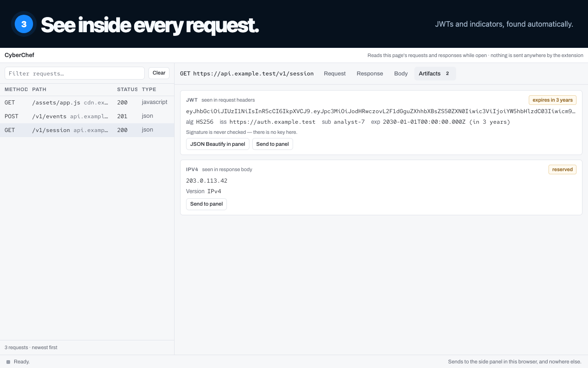Click the 'seen in request headers' label
The height and width of the screenshot is (368, 588).
coord(228,100)
